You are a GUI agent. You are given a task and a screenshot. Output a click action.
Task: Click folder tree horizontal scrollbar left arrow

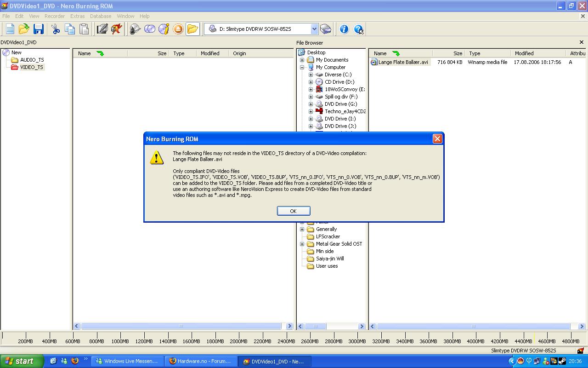(x=301, y=326)
